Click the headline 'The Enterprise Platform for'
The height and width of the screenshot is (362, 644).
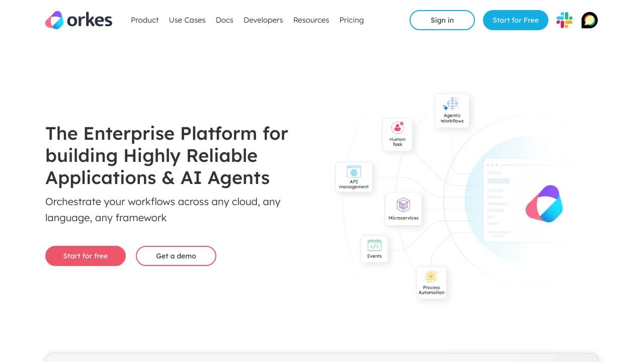(x=167, y=134)
